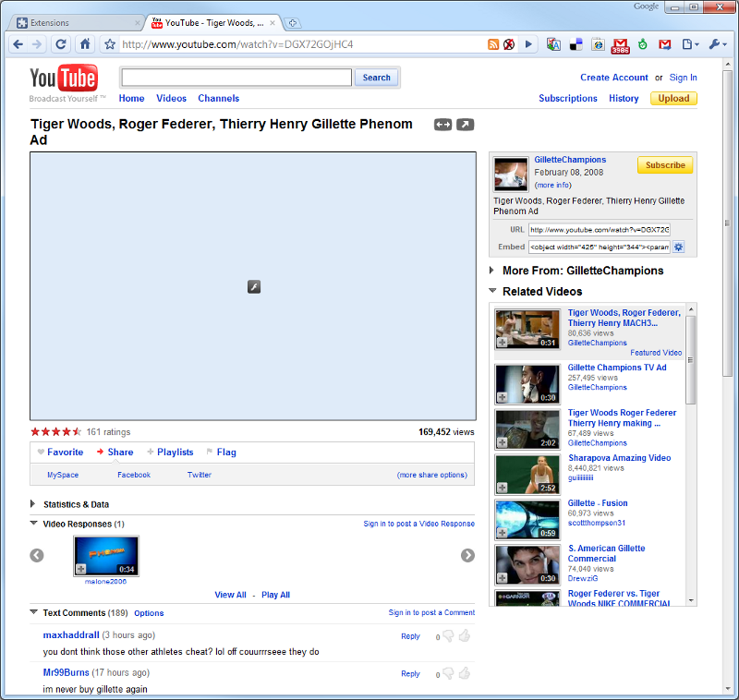The width and height of the screenshot is (739, 700).
Task: Click the browser forward arrow
Action: coord(37,44)
